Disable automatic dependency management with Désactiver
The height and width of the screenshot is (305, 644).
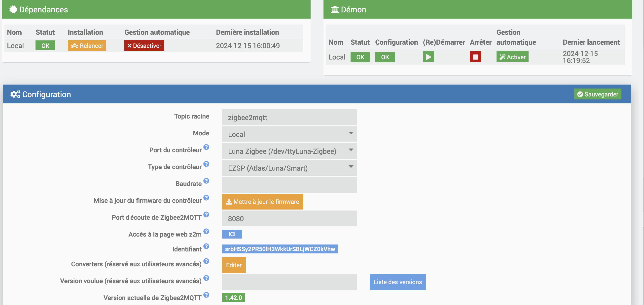click(x=144, y=46)
